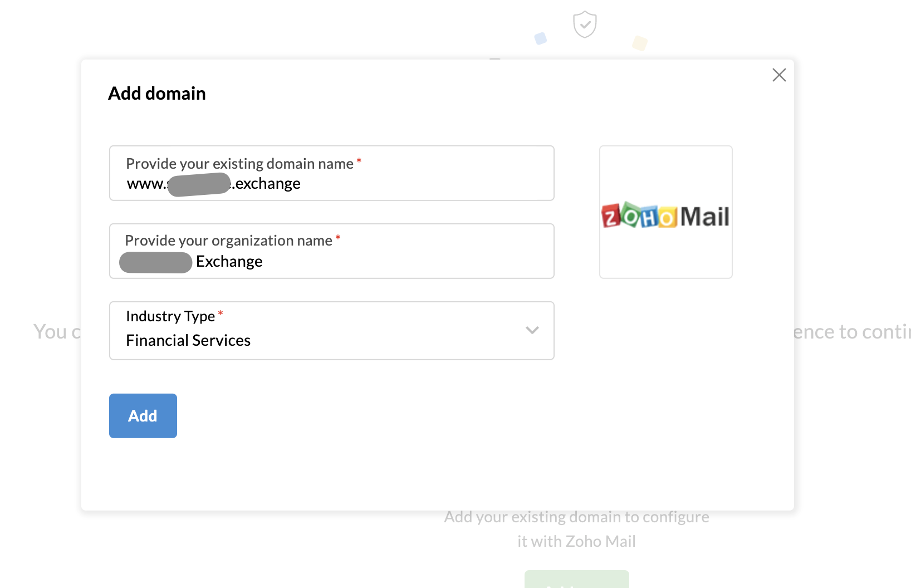911x588 pixels.
Task: Close the Add domain dialog
Action: tap(779, 75)
